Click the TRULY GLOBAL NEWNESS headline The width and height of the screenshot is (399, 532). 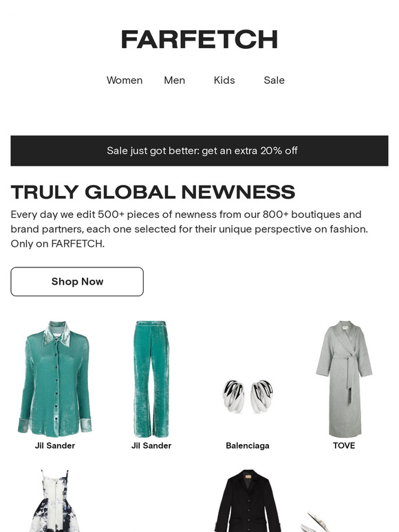pos(153,192)
